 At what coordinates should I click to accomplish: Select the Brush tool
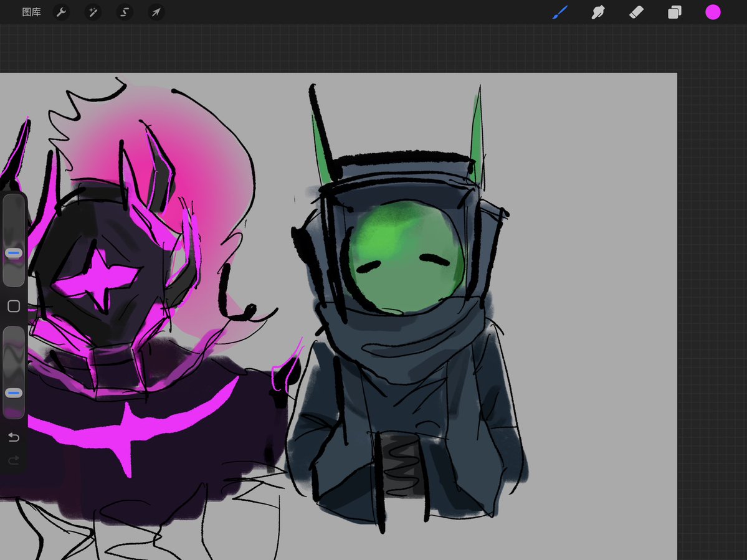560,12
